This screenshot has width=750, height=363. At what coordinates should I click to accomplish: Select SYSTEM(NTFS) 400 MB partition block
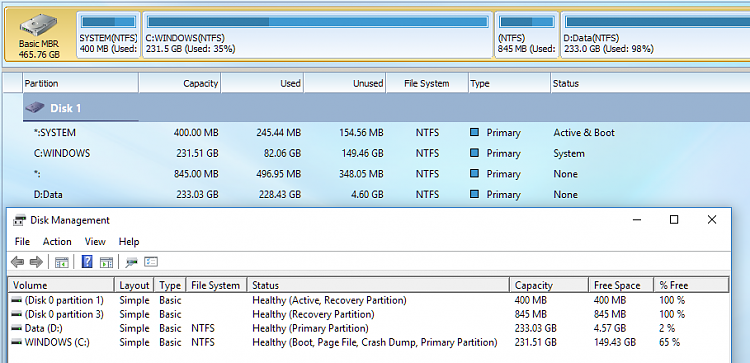(109, 35)
